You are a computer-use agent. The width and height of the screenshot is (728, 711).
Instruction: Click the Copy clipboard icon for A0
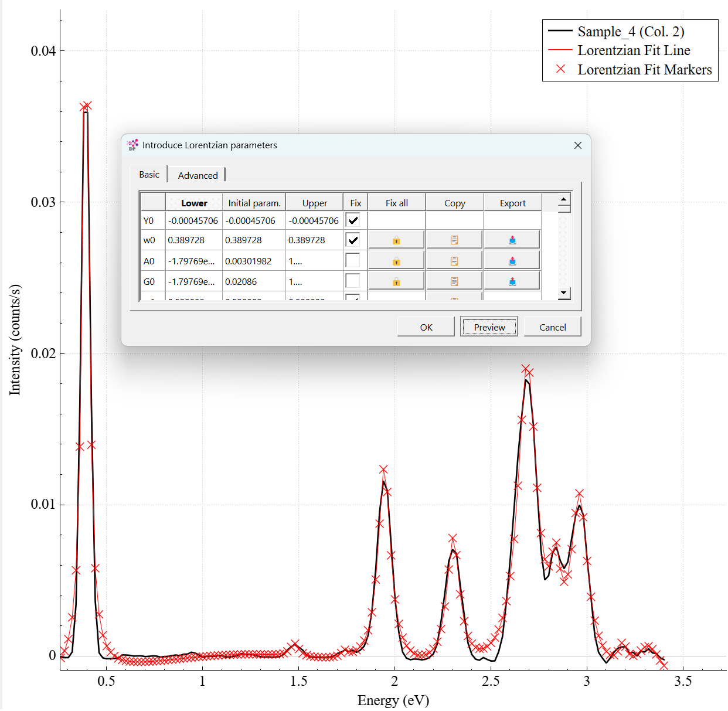click(454, 259)
